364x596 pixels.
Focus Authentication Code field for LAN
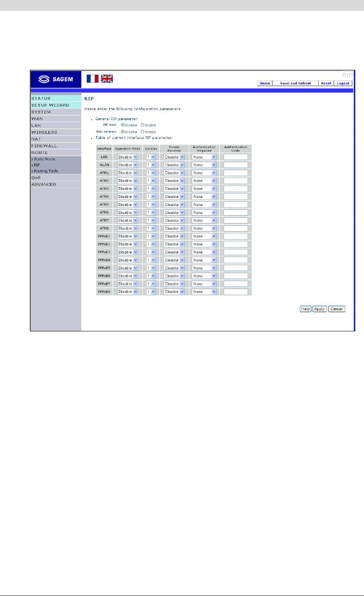point(236,157)
